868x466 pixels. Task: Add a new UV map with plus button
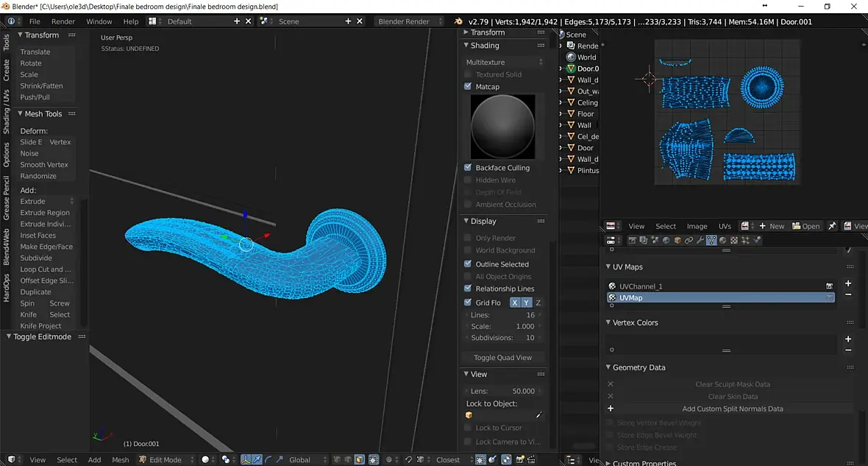pyautogui.click(x=848, y=283)
